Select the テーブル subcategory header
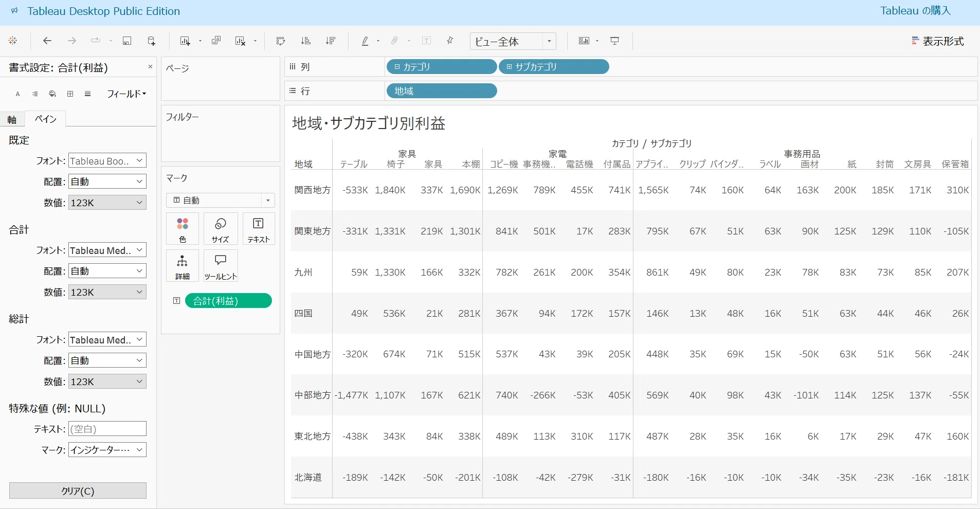Screen dimensions: 980x509 pyautogui.click(x=354, y=164)
